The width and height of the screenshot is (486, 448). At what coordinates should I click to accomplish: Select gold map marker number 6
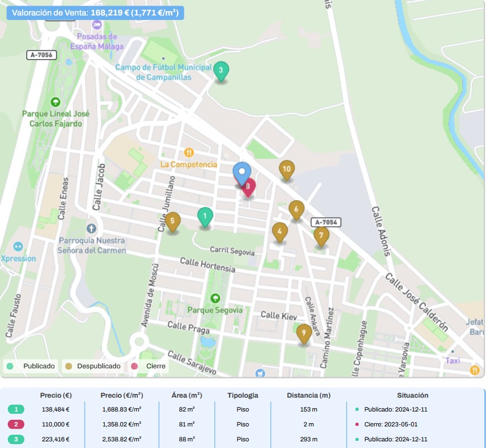point(297,210)
